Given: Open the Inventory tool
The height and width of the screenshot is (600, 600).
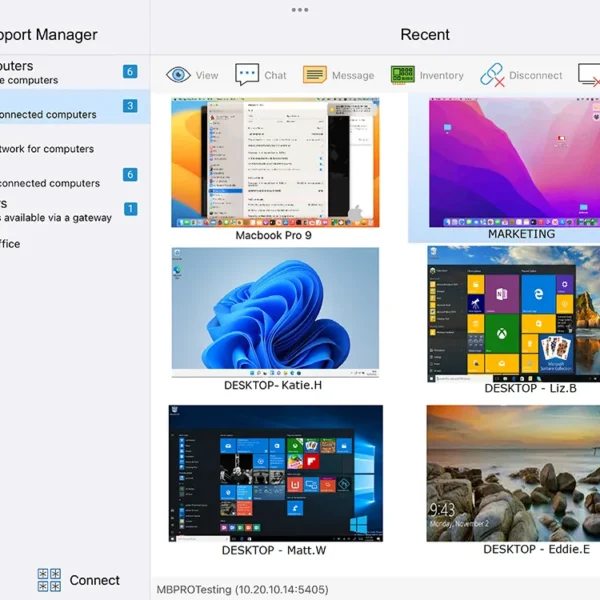Looking at the screenshot, I should [403, 75].
